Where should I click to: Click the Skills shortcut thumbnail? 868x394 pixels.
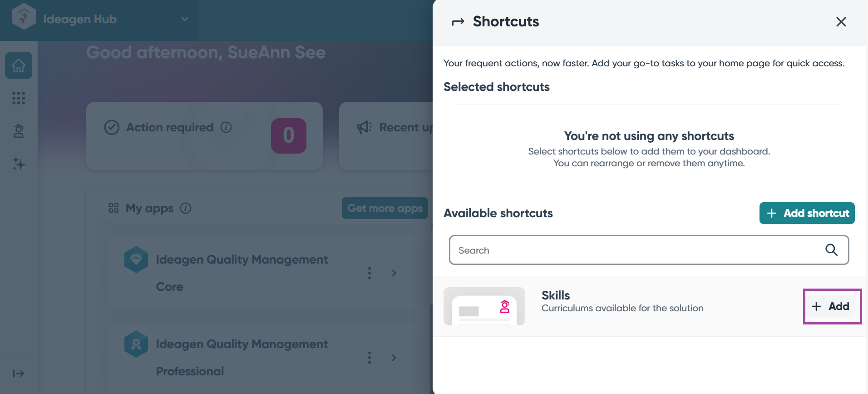[484, 306]
